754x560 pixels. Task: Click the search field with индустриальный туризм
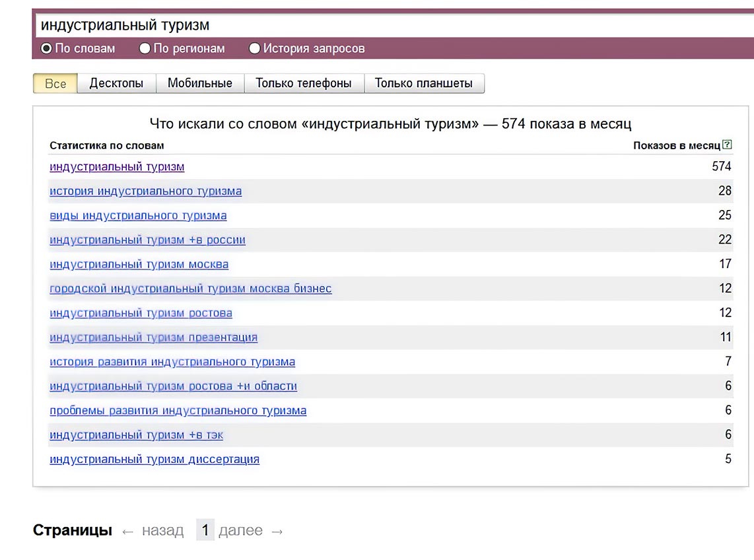390,26
